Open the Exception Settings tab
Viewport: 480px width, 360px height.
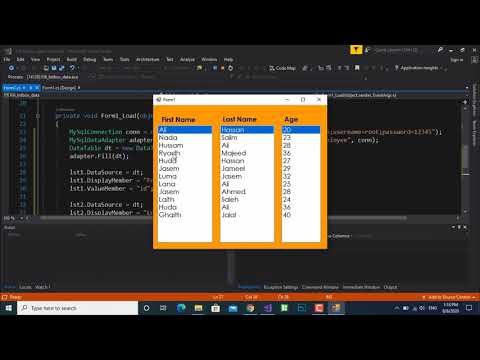point(281,287)
